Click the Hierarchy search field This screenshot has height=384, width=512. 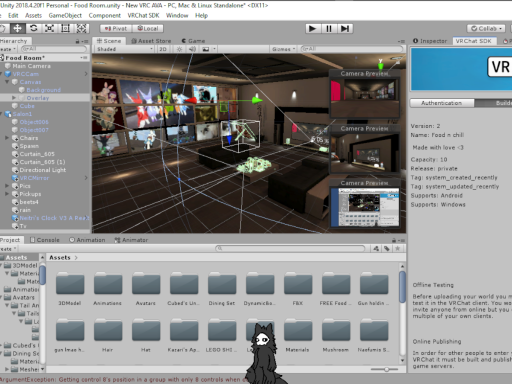(53, 49)
